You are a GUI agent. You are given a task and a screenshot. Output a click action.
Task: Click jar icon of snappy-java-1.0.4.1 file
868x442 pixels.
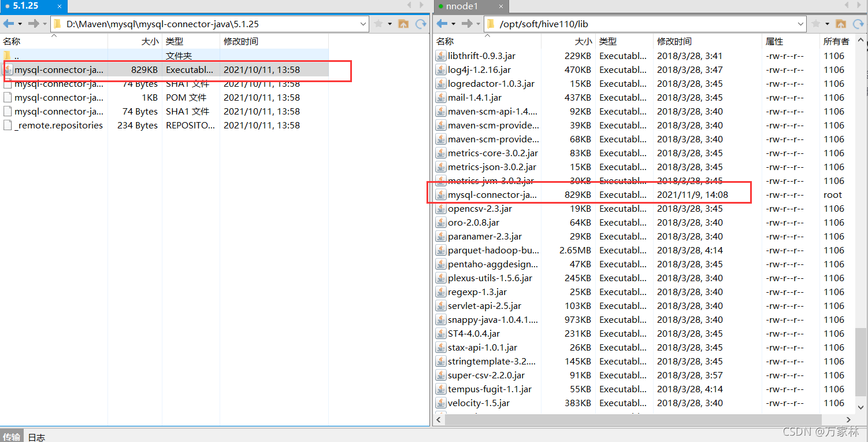441,320
